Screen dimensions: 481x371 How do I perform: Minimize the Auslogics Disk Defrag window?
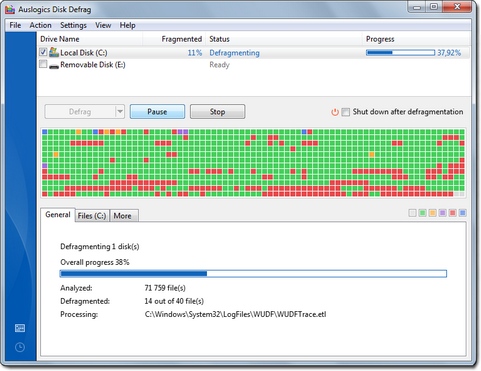pyautogui.click(x=416, y=7)
